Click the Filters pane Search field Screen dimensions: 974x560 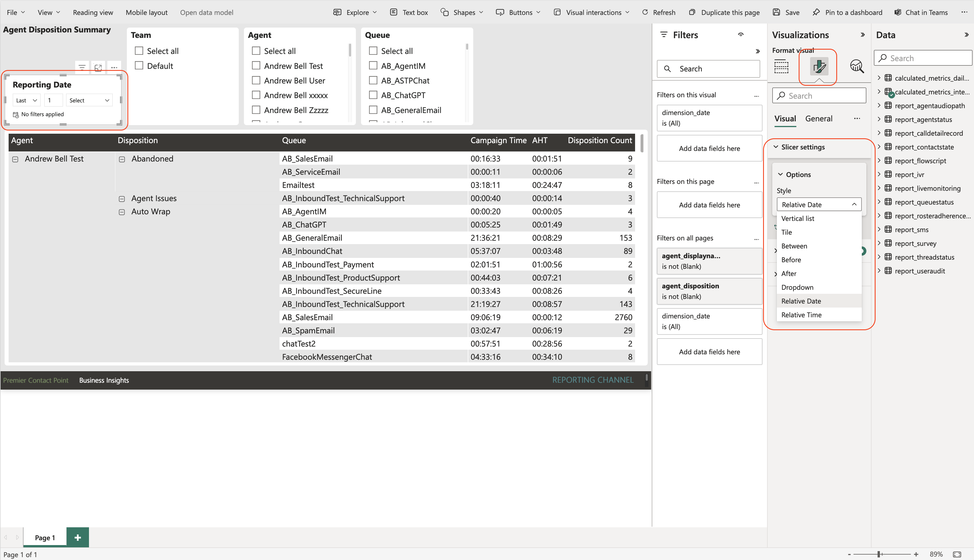coord(708,69)
